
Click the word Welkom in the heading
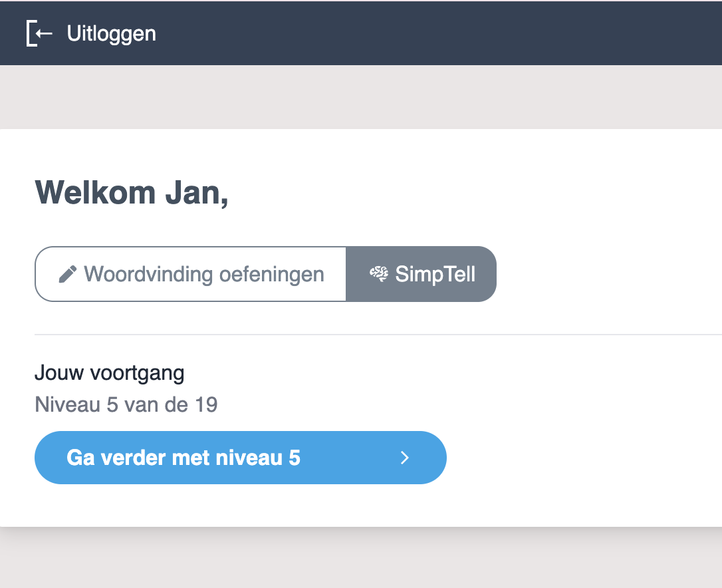point(96,192)
